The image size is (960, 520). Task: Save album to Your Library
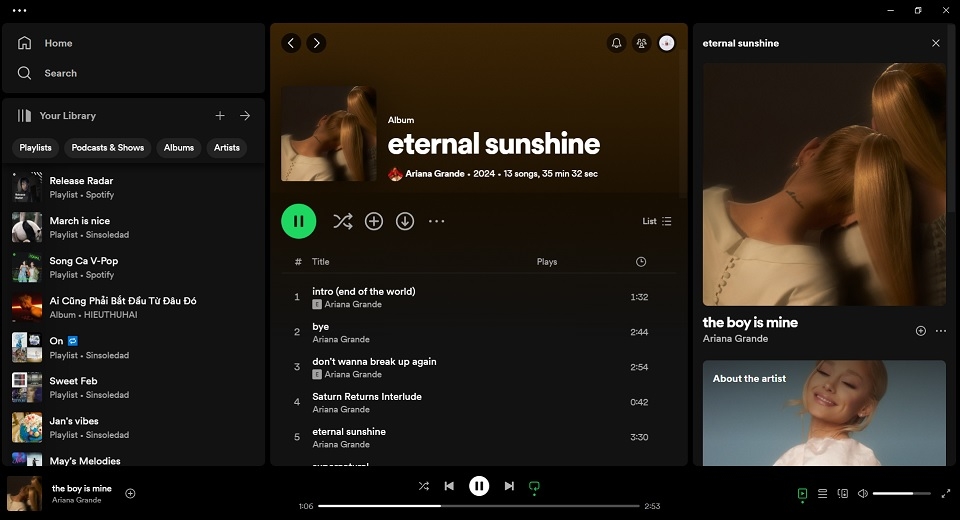374,221
